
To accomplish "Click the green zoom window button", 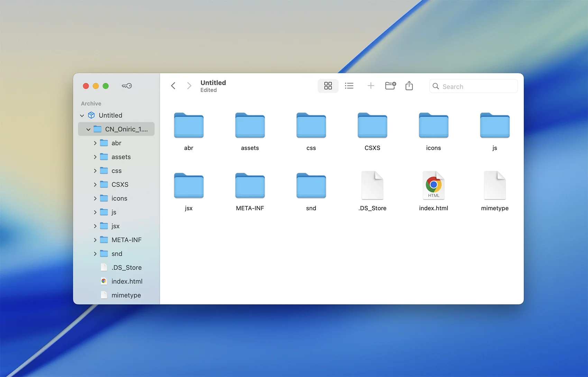I will (106, 86).
